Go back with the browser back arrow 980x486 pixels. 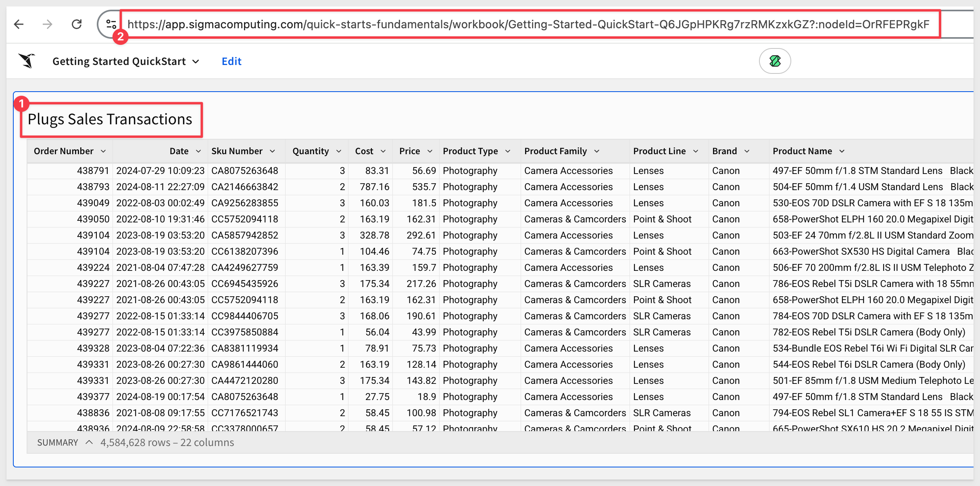tap(19, 24)
